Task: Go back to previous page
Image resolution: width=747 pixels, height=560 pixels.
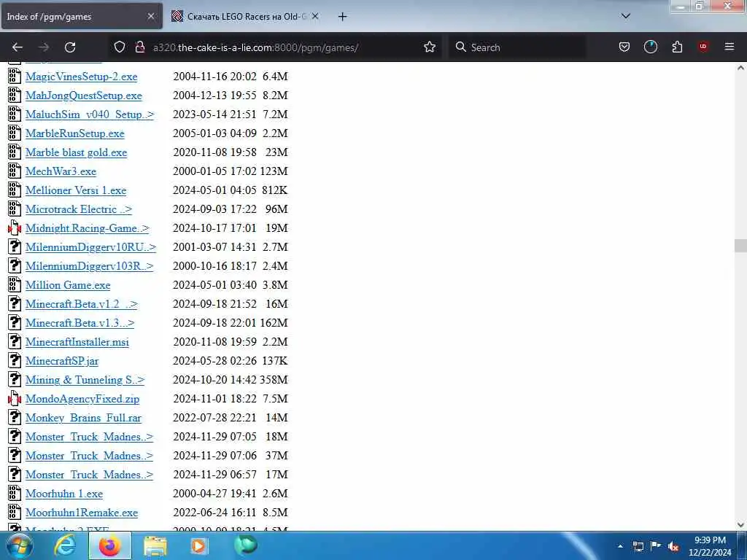Action: pyautogui.click(x=18, y=47)
